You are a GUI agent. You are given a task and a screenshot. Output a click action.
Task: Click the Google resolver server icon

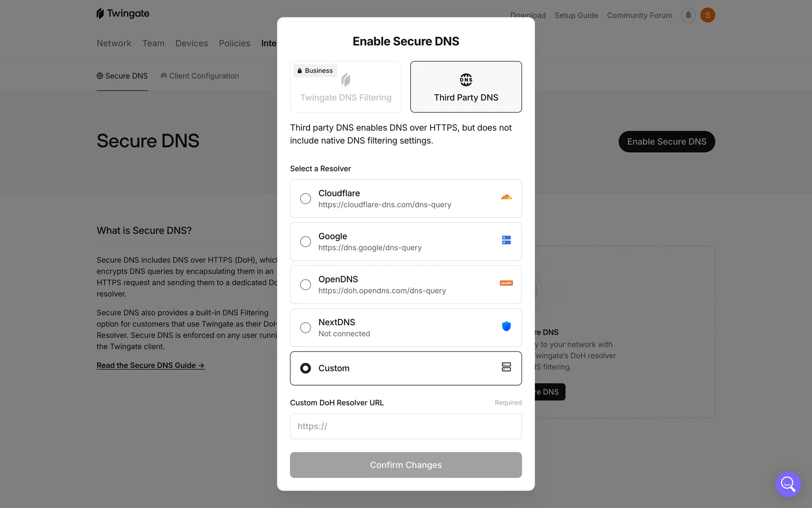[506, 240]
